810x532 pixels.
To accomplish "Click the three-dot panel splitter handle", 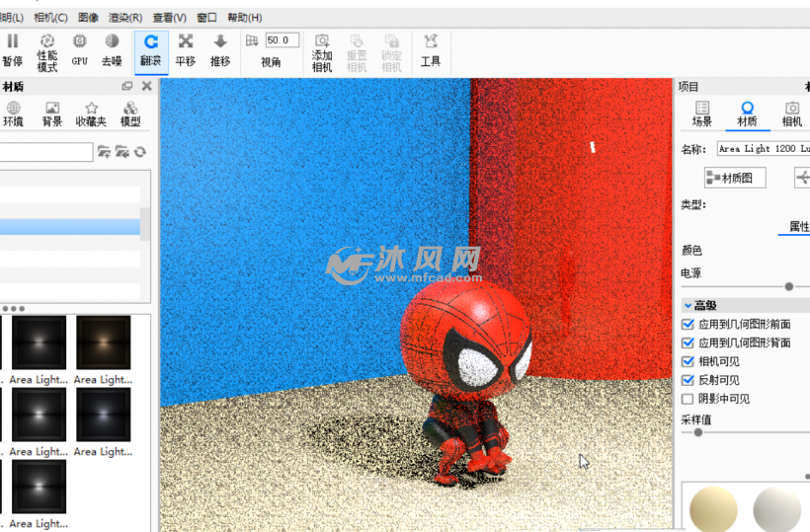I will pyautogui.click(x=14, y=309).
